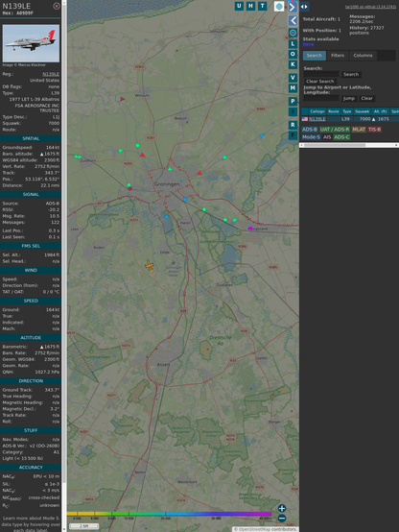Click the altitude color scale bar
399x532 pixels.
(x=169, y=514)
